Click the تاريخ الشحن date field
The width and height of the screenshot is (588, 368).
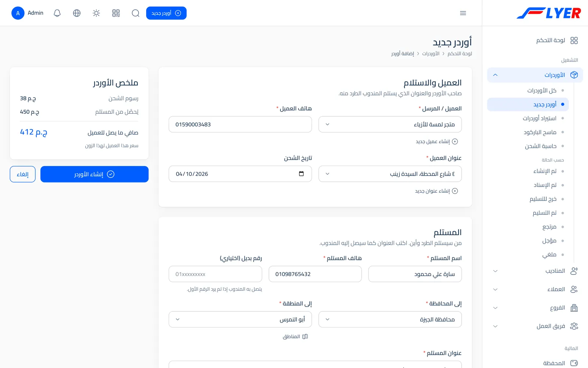click(240, 174)
